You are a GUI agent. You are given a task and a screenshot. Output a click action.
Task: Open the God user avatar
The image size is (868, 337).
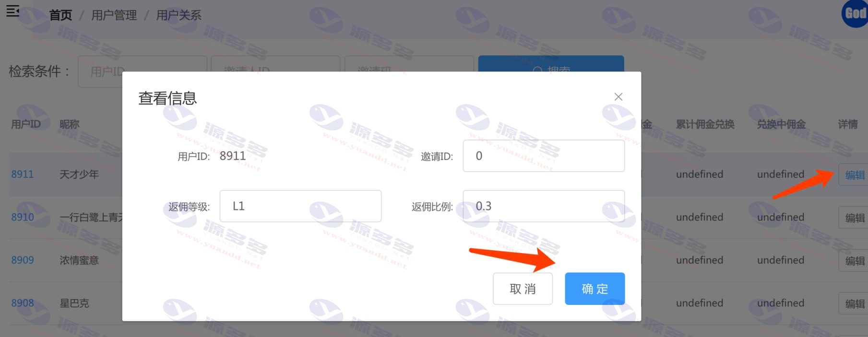tap(856, 13)
